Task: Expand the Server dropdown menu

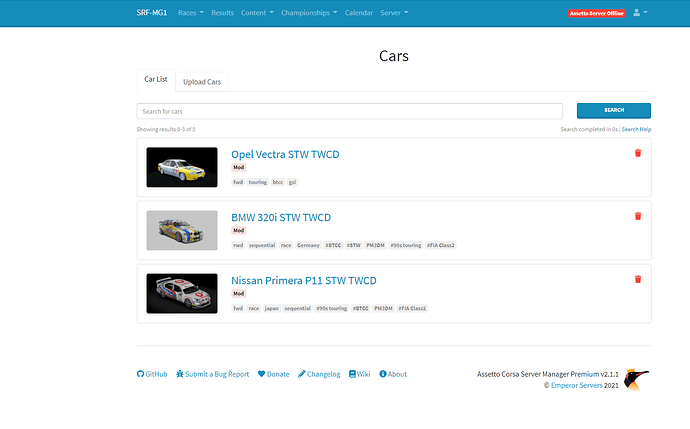Action: pyautogui.click(x=394, y=13)
